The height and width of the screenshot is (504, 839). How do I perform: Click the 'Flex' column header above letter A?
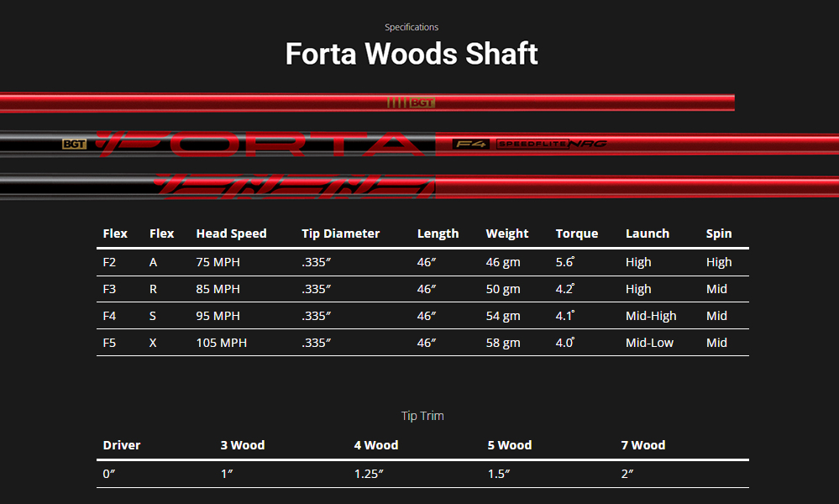pos(161,234)
